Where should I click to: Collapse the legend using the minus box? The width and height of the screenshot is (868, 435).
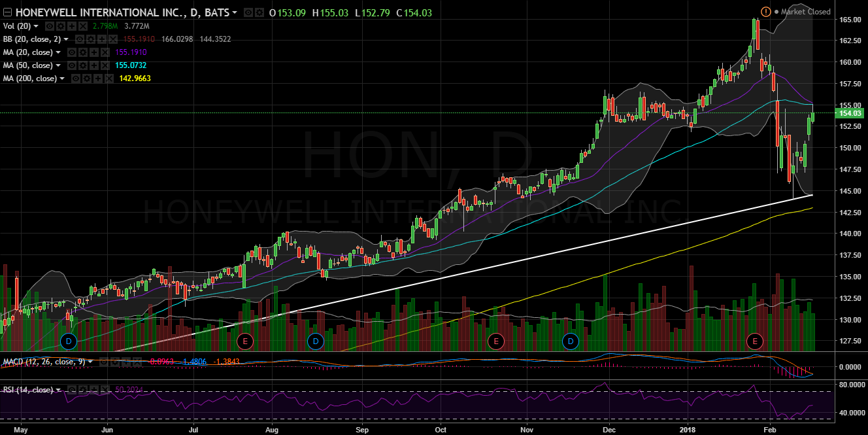tap(8, 12)
